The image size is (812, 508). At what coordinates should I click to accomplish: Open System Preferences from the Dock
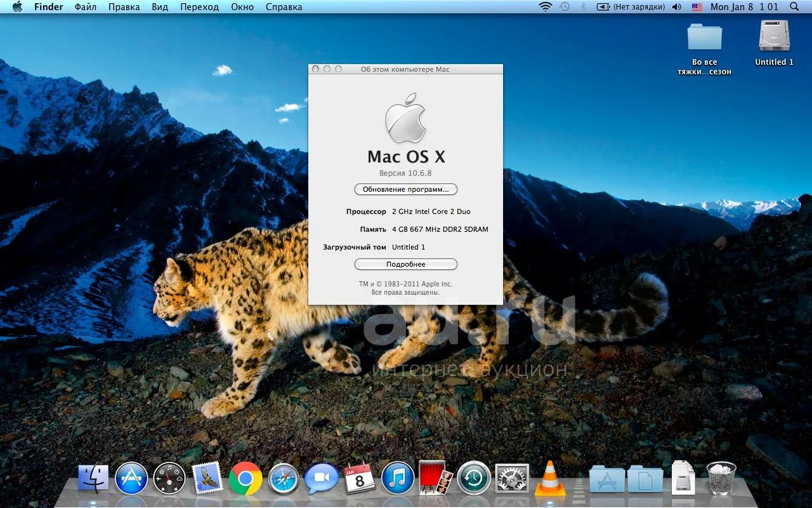(x=512, y=479)
